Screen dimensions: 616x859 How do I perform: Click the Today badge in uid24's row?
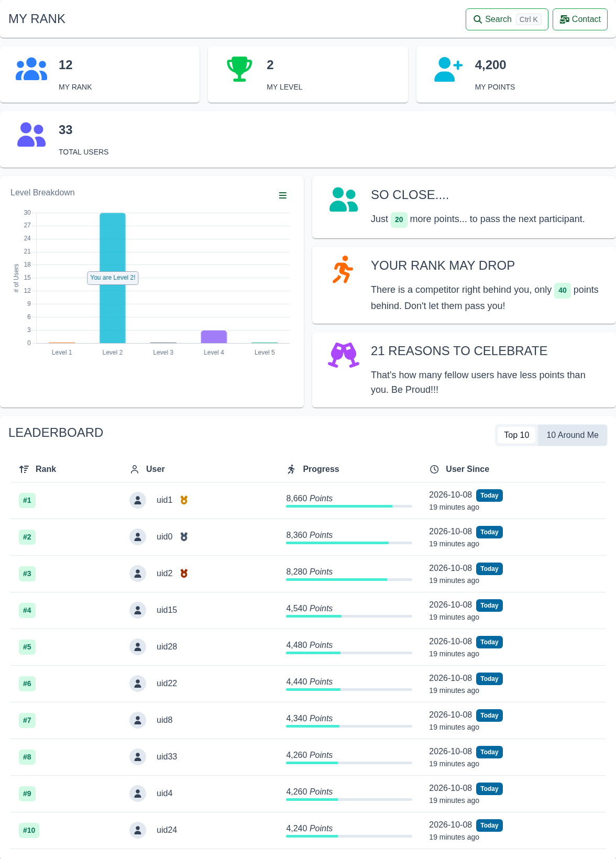489,825
